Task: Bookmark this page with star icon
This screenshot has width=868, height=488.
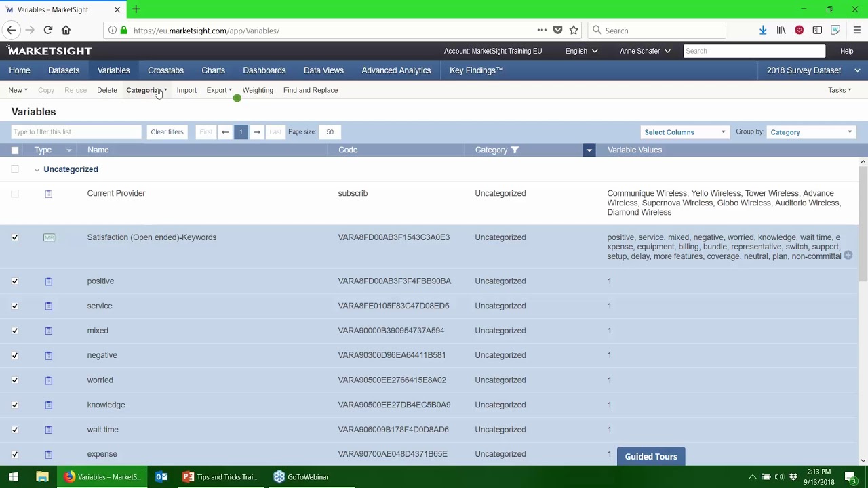Action: 574,30
